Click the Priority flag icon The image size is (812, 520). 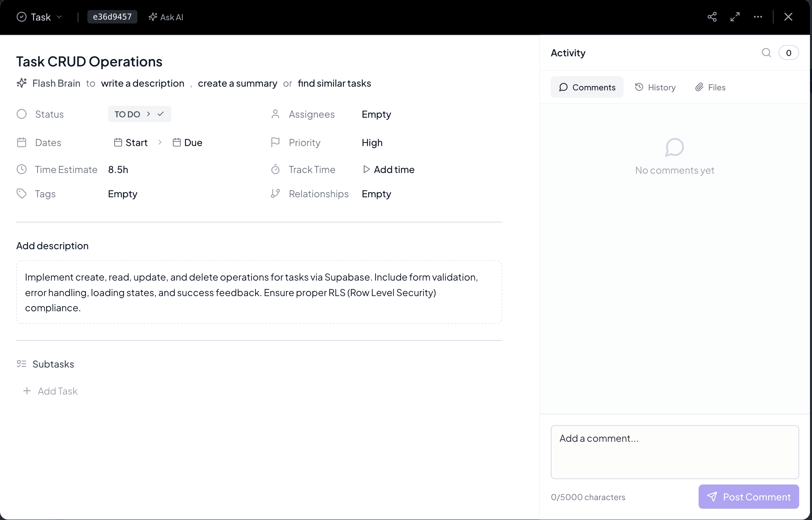tap(275, 143)
